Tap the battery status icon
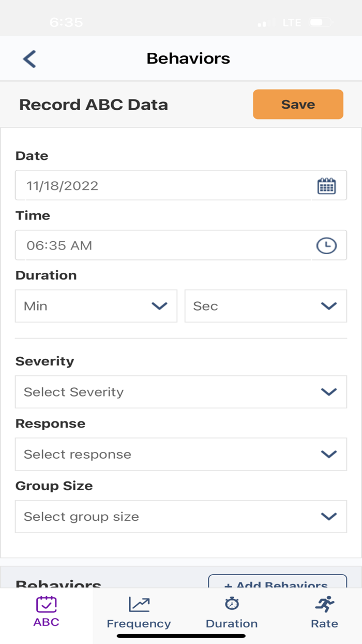Viewport: 362px width, 644px height. pos(321,23)
